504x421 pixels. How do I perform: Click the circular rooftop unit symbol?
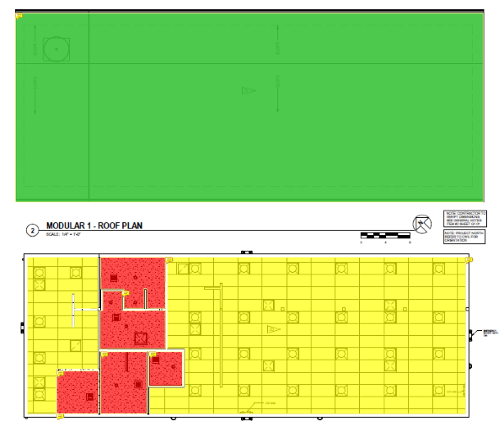pyautogui.click(x=56, y=49)
